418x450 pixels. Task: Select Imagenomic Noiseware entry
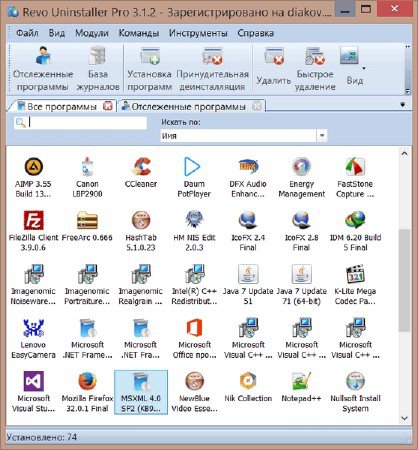click(x=33, y=285)
